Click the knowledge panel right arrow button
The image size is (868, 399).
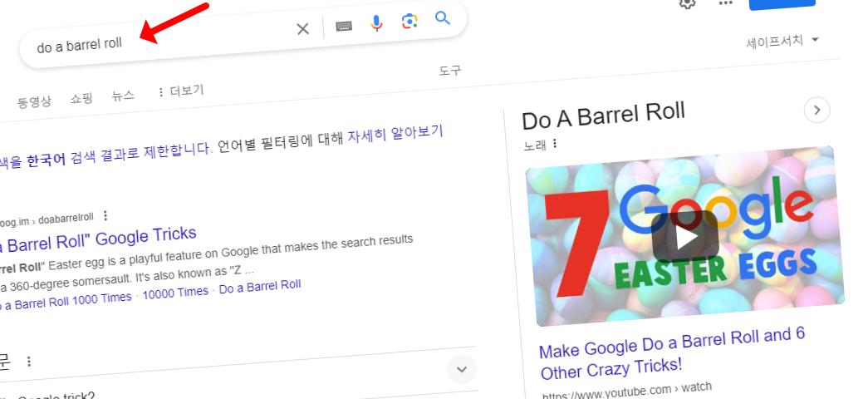tap(817, 111)
